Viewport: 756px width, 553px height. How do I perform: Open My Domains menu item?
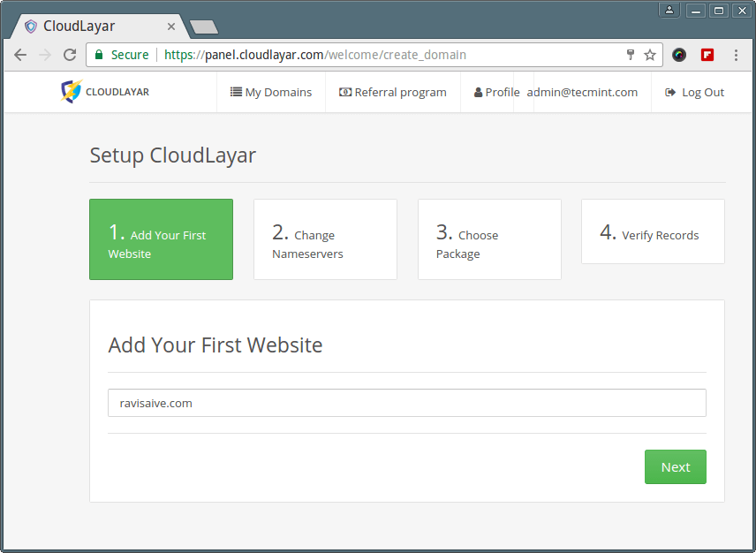point(271,92)
